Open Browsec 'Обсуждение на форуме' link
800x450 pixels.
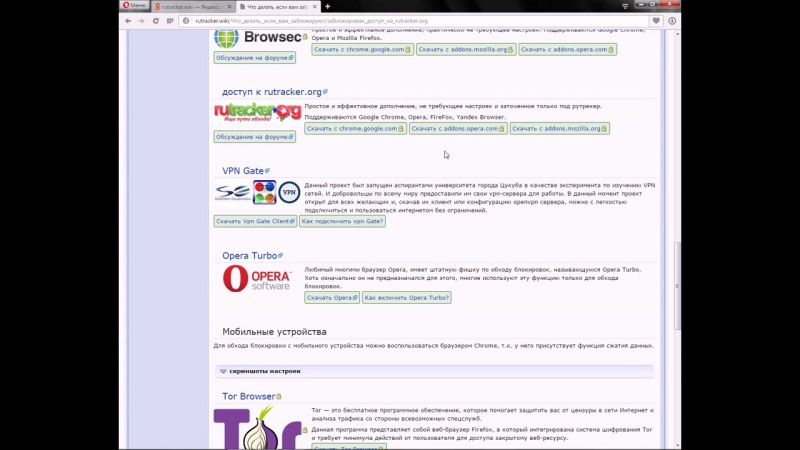click(255, 58)
